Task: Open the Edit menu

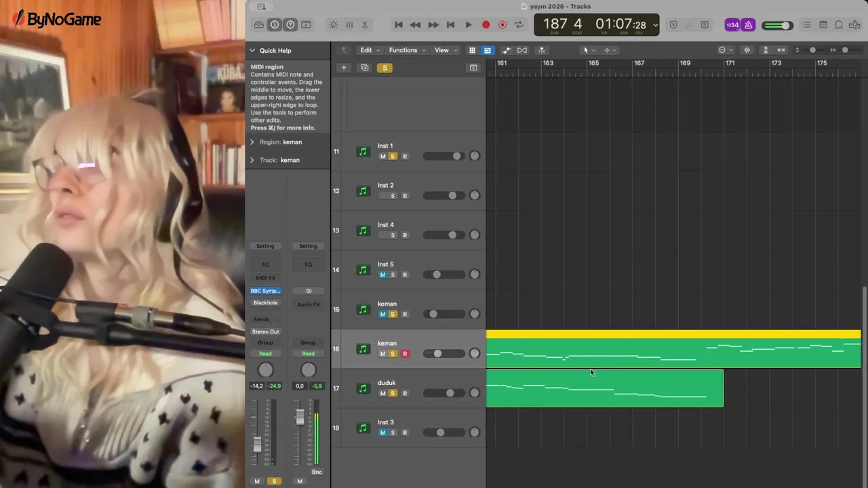Action: pos(369,50)
